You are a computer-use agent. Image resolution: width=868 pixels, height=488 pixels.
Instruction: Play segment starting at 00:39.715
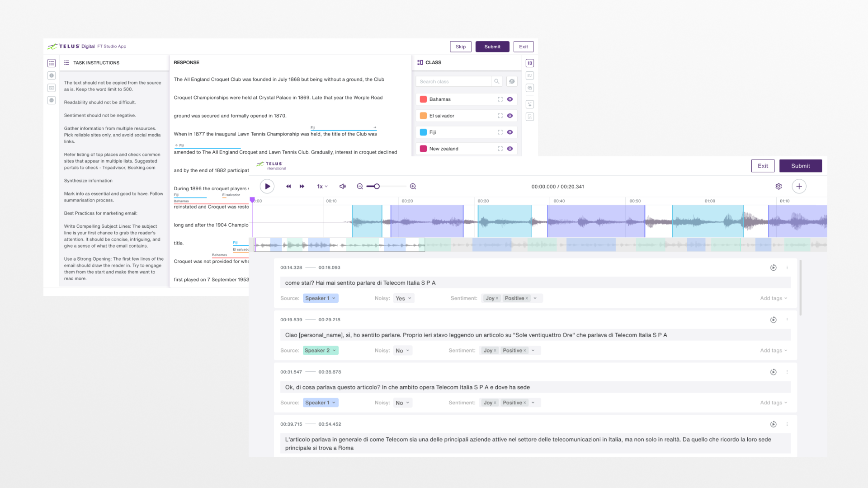[774, 424]
